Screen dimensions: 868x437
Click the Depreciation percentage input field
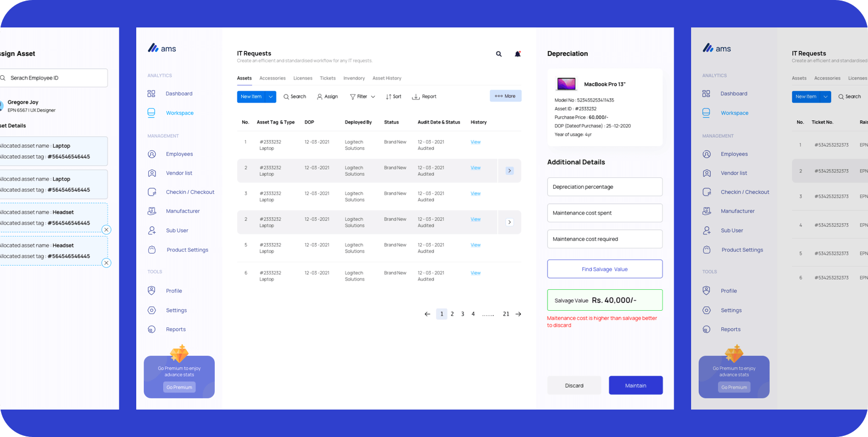pos(604,187)
